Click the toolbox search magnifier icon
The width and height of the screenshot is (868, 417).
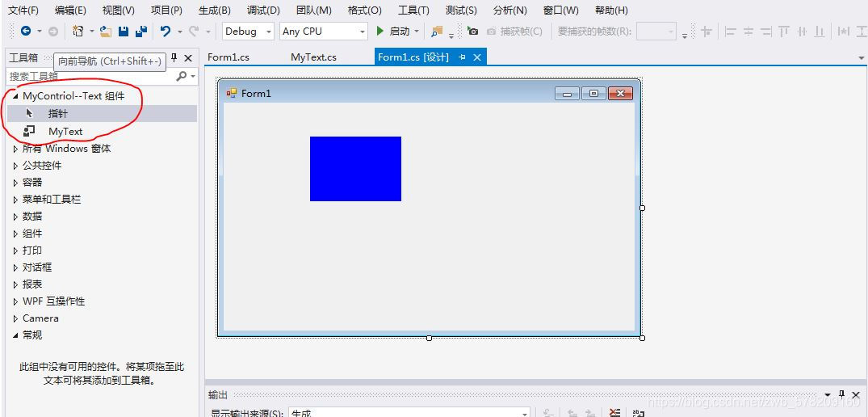click(181, 76)
